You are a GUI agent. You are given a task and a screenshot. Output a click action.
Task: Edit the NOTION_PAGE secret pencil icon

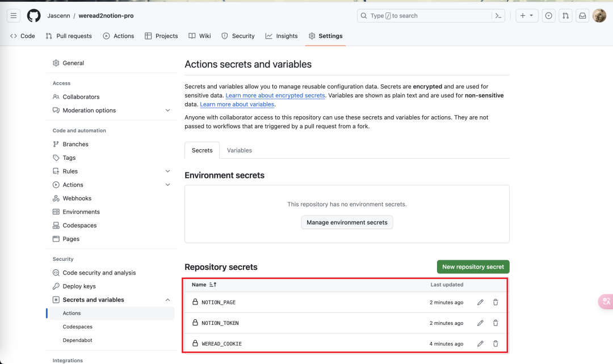480,302
